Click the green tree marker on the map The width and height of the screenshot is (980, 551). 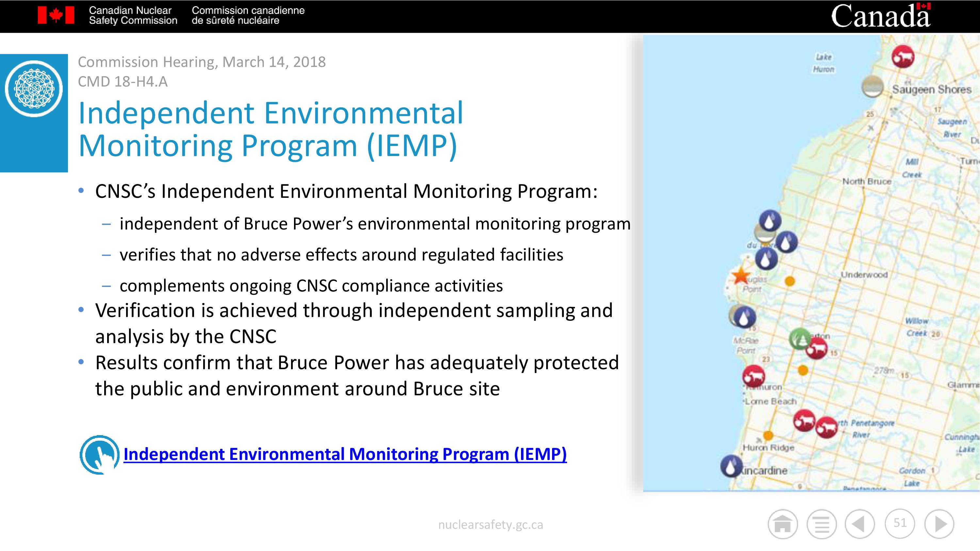click(800, 339)
